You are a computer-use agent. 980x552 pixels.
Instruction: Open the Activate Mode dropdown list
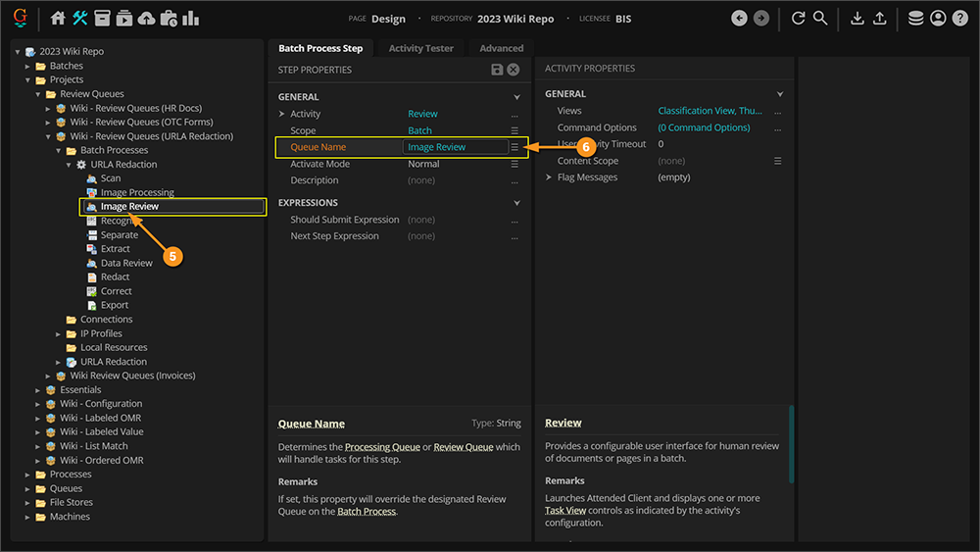click(x=514, y=165)
